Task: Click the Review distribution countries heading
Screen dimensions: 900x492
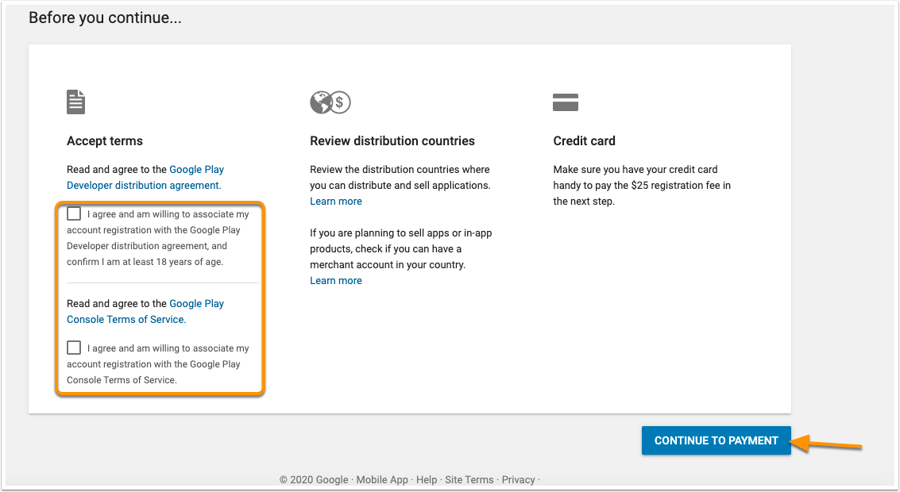Action: click(392, 141)
